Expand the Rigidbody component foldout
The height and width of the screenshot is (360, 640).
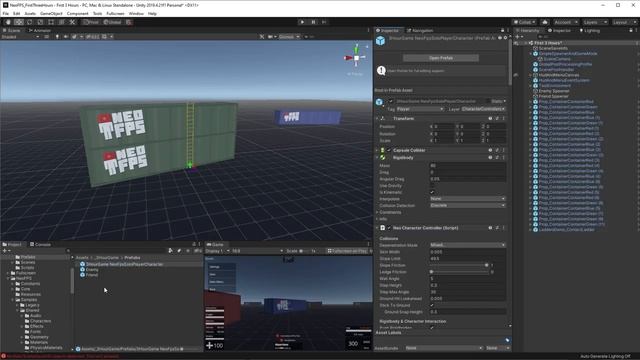point(377,158)
